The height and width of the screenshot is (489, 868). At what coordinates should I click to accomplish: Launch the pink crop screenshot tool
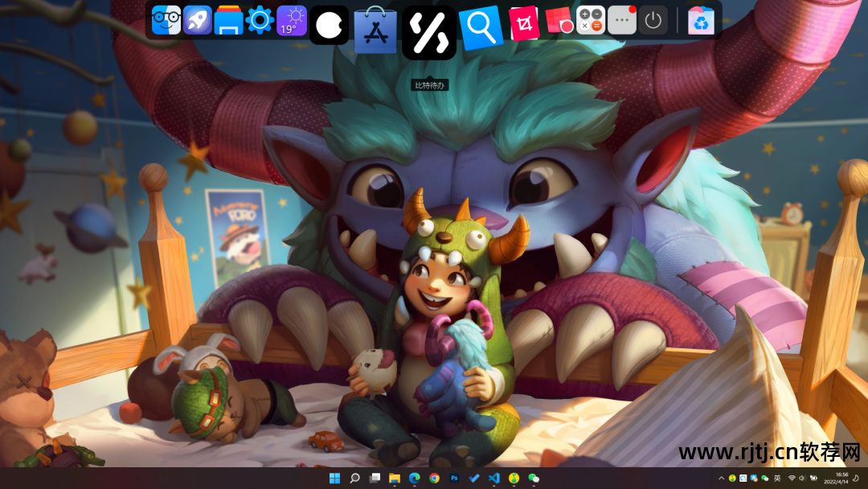pyautogui.click(x=524, y=23)
